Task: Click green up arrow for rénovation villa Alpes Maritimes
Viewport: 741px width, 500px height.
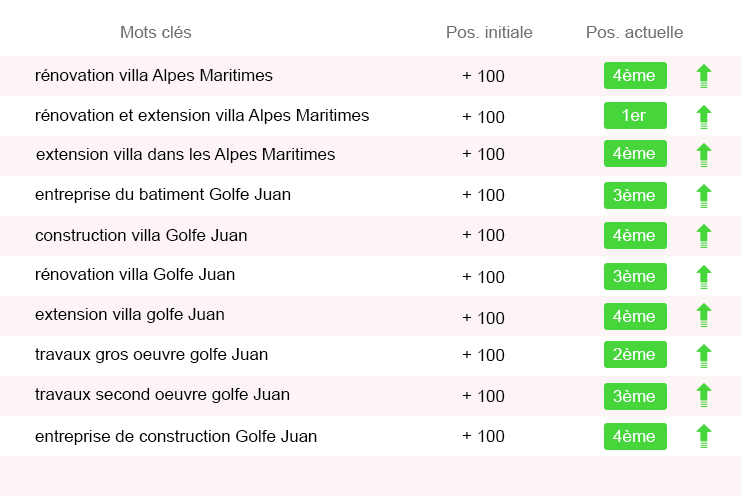Action: coord(704,76)
